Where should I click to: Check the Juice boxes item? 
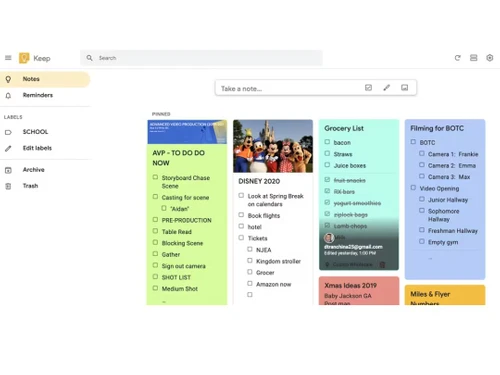pyautogui.click(x=327, y=165)
